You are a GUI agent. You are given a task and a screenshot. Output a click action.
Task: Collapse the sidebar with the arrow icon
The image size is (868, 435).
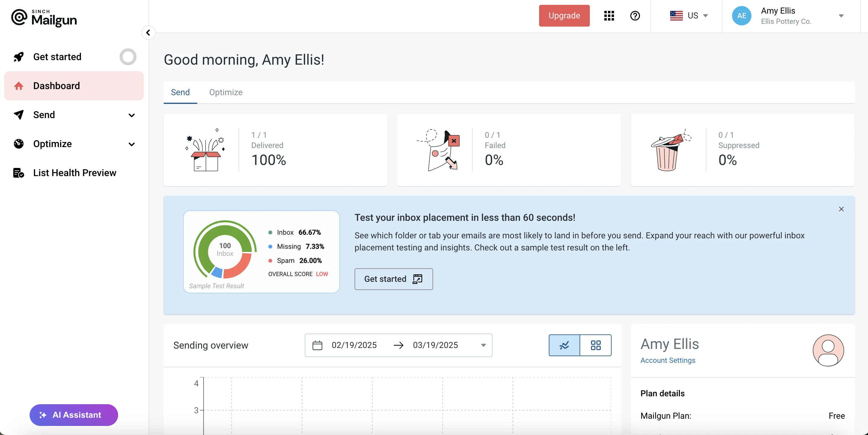point(148,33)
